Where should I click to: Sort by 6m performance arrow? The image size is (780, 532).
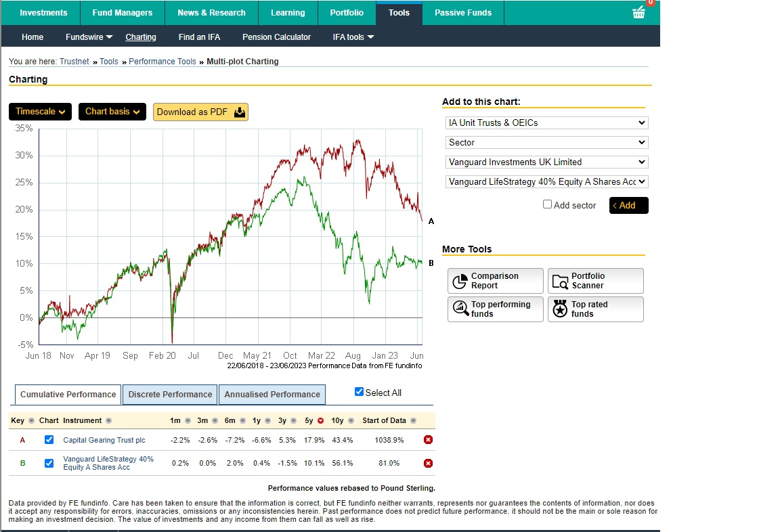[x=242, y=420]
